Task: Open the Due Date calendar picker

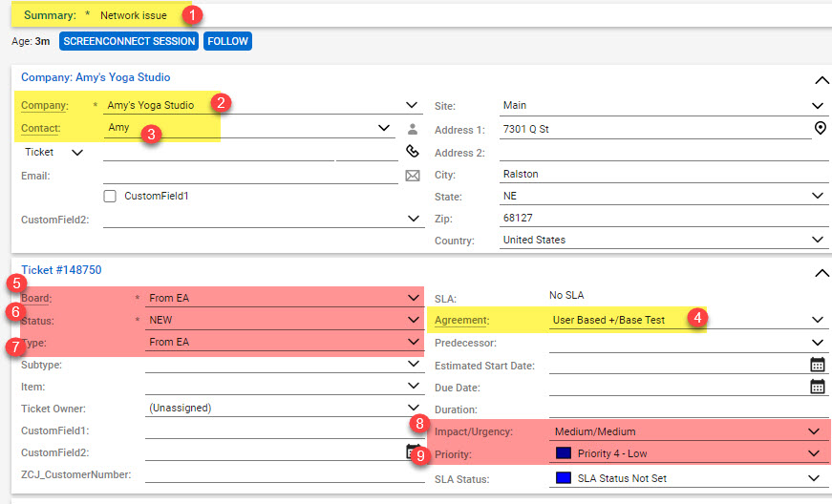Action: pos(818,387)
